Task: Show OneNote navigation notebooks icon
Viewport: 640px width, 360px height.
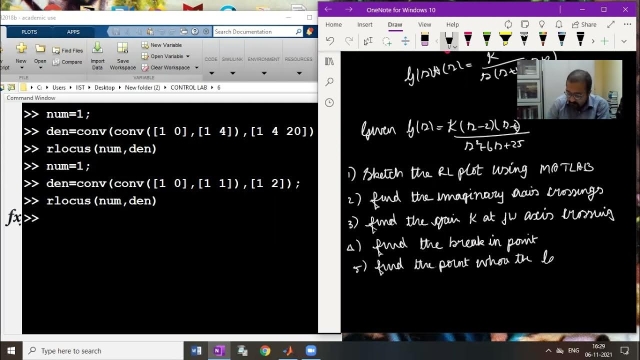Action: (329, 61)
